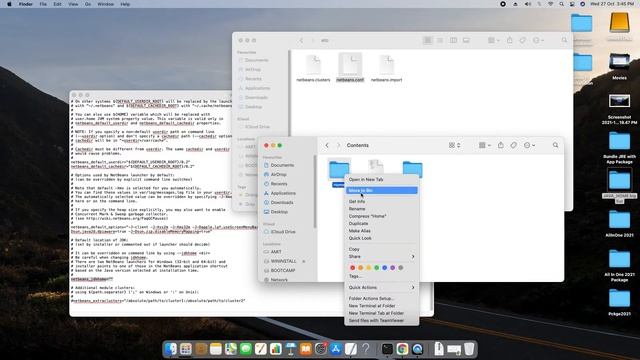
Task: Open Launchpad from the Dock
Action: point(186,349)
